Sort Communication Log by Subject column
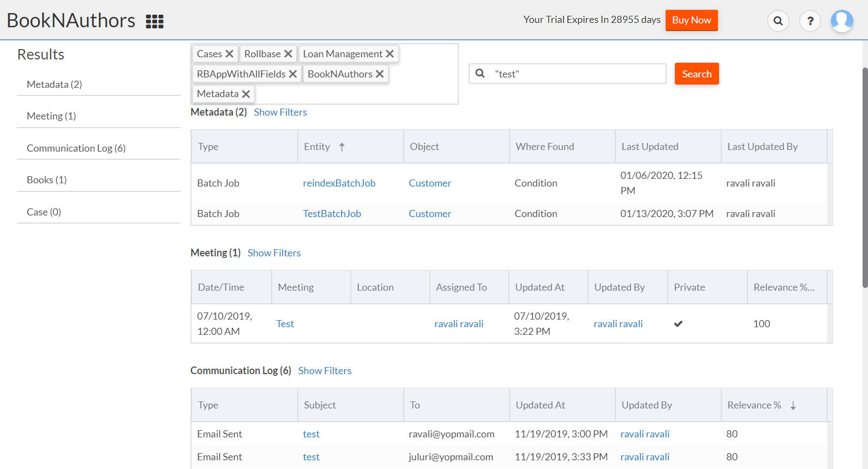Viewport: 868px width, 469px height. (x=351, y=405)
